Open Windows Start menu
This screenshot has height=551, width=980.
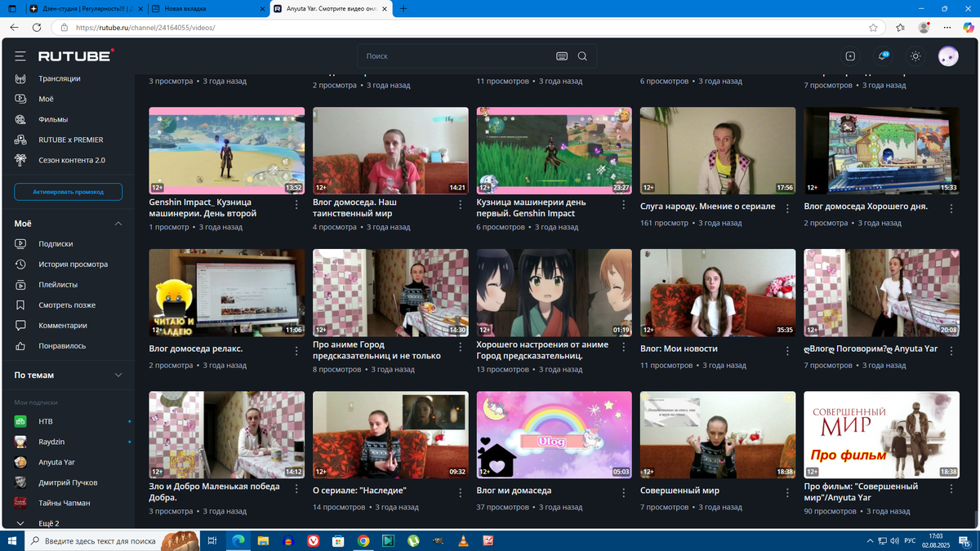11,540
